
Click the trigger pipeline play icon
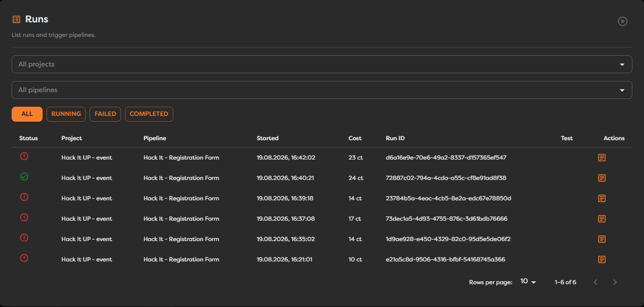click(623, 21)
